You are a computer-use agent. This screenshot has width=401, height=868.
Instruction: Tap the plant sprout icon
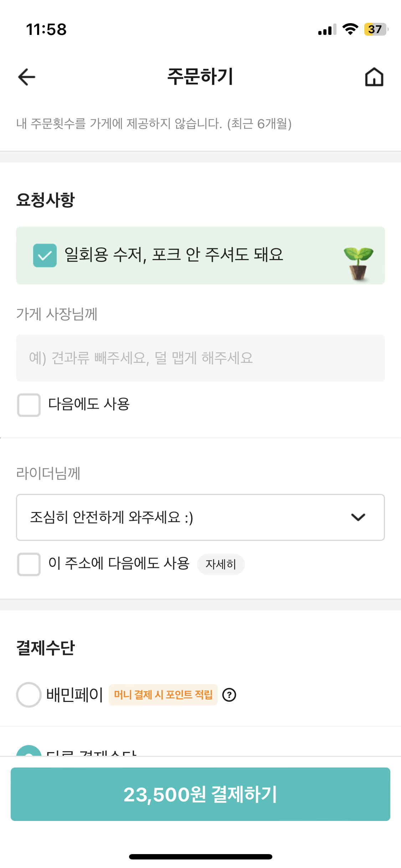point(358,263)
